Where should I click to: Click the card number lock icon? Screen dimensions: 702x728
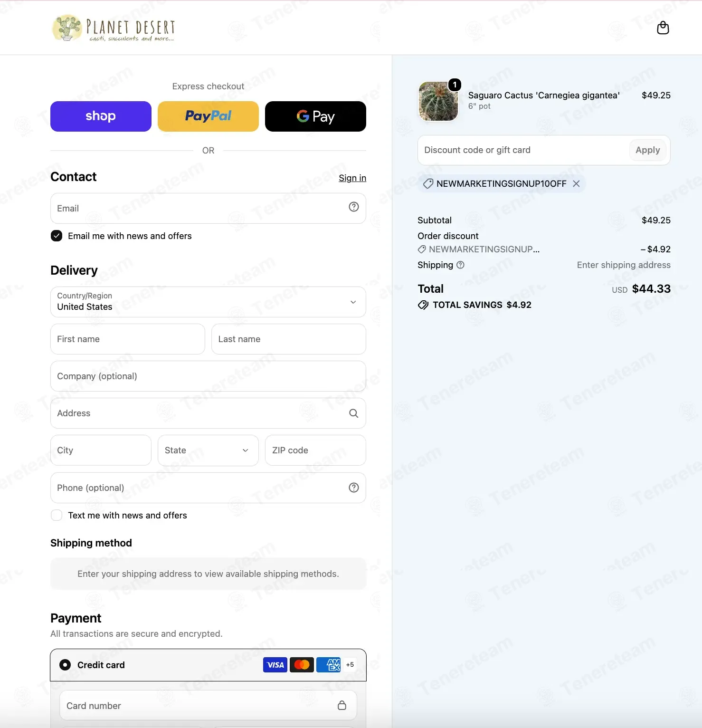(x=342, y=705)
